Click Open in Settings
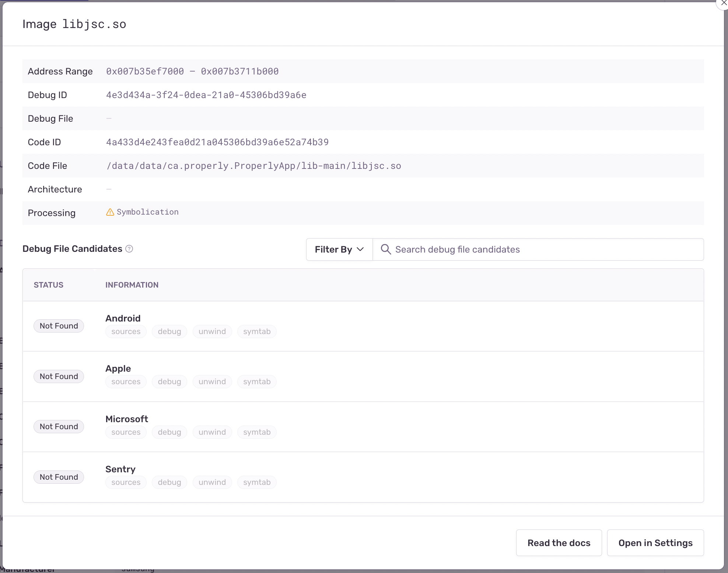The image size is (728, 573). (655, 543)
